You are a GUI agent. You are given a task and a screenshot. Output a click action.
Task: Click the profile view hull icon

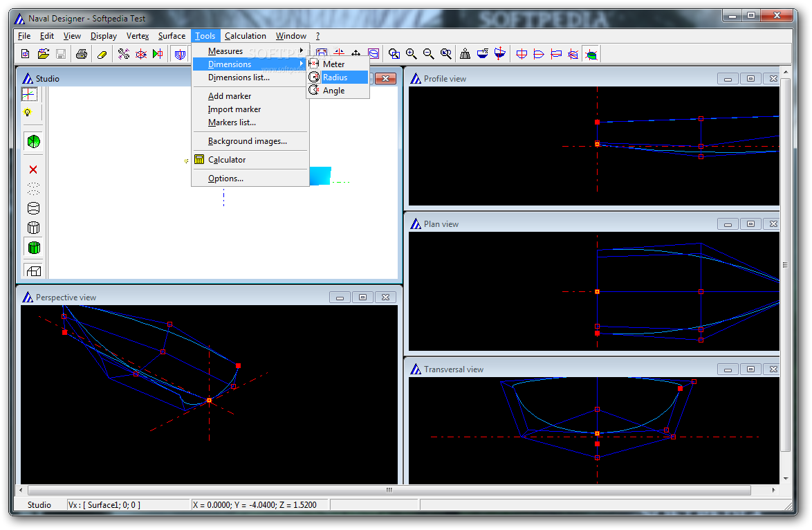coord(556,54)
